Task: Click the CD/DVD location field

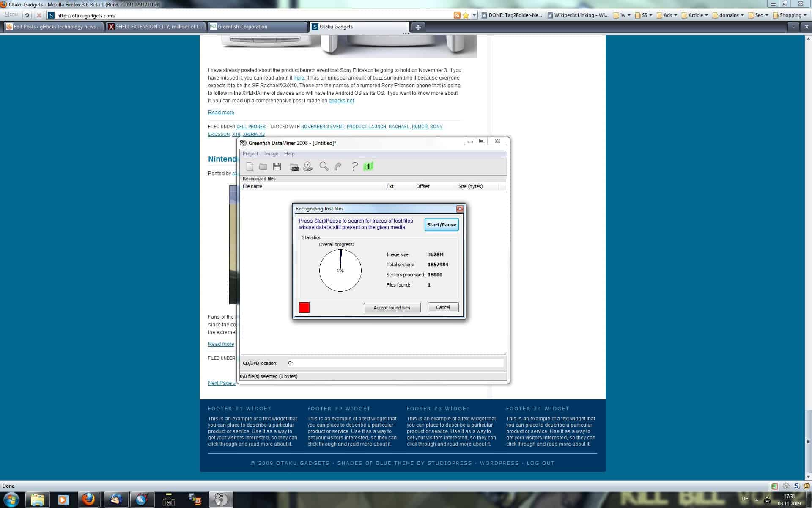Action: tap(395, 363)
